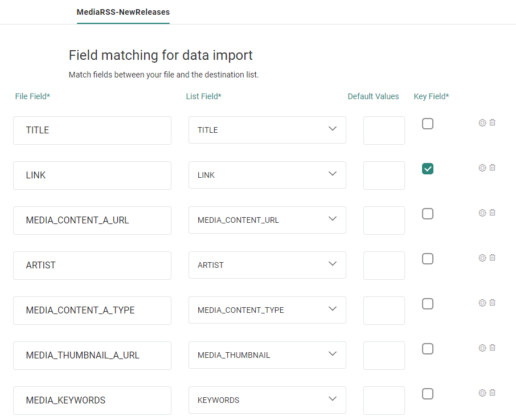Open settings gear for TITLE row

[x=482, y=123]
